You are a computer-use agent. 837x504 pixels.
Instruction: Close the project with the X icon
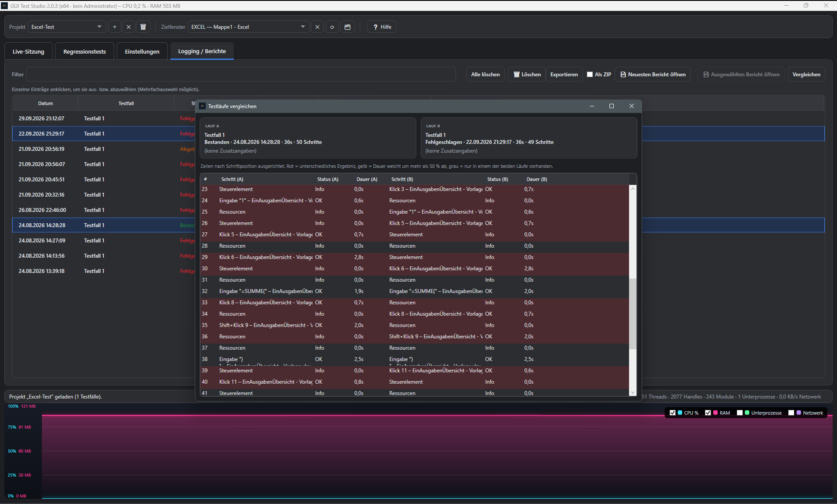(129, 27)
